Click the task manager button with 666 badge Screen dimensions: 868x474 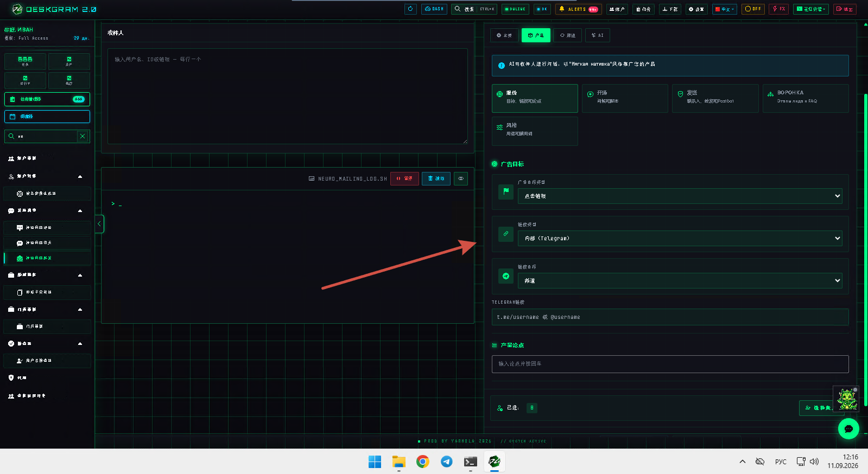coord(47,99)
